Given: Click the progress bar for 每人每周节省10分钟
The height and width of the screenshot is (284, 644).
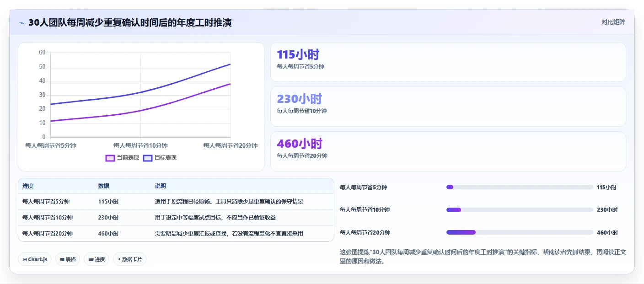Looking at the screenshot, I should pos(520,210).
